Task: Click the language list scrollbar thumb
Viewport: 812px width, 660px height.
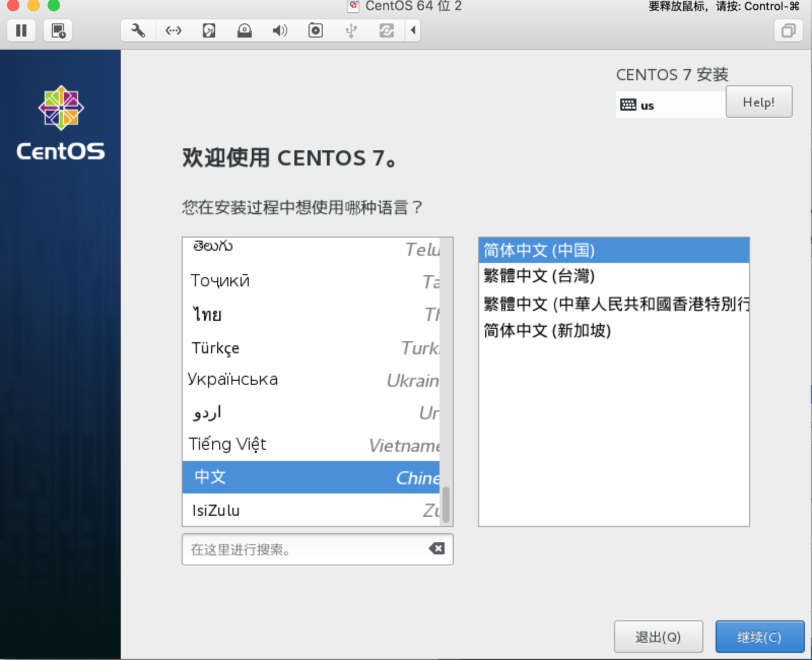Action: pyautogui.click(x=446, y=505)
